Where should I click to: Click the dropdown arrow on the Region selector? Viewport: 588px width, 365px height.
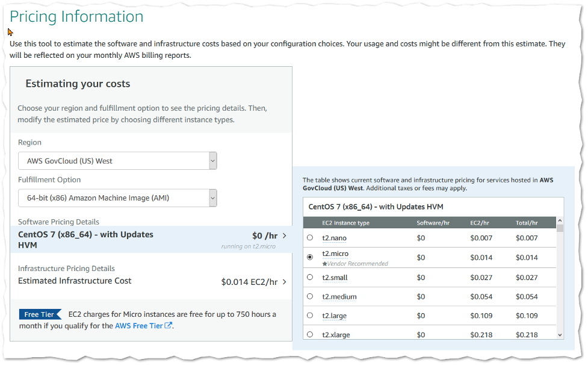tap(212, 161)
